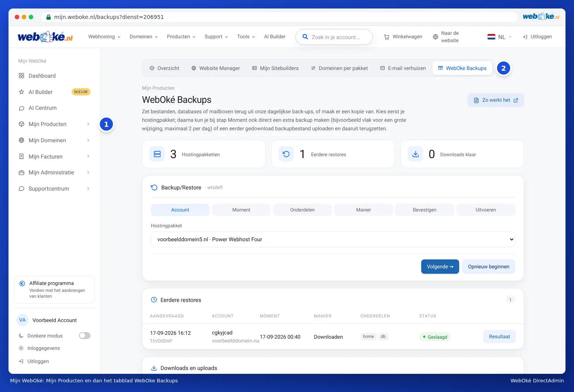Click the home onderdeel tag
Image resolution: width=574 pixels, height=392 pixels.
[368, 336]
